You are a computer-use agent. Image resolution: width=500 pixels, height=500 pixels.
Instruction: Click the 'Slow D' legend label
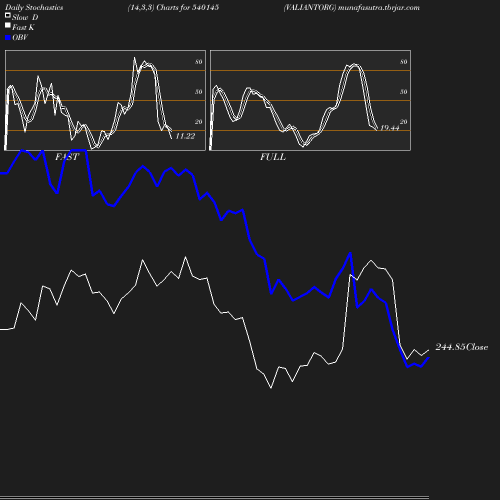[25, 17]
